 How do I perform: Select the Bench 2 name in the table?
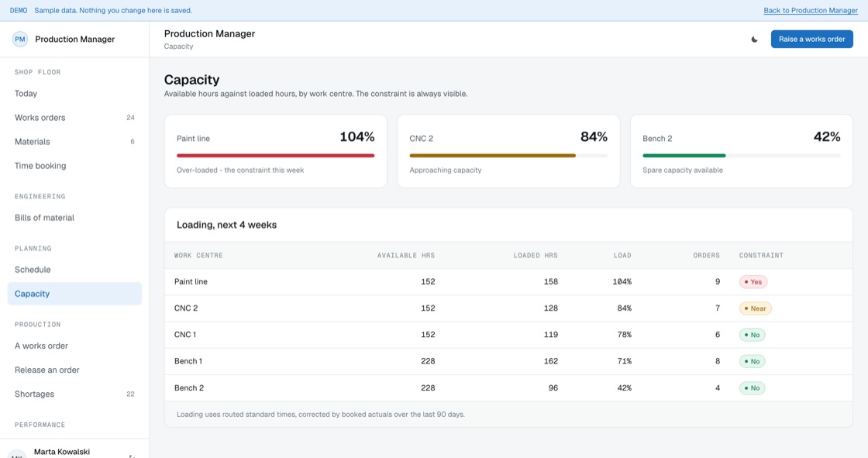(x=189, y=388)
